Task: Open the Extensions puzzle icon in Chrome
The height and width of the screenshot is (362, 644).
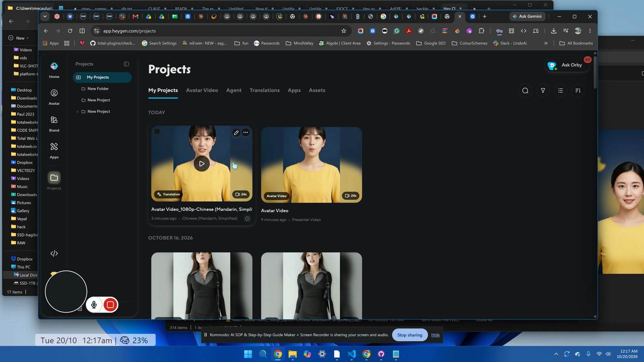Action: coord(481,31)
